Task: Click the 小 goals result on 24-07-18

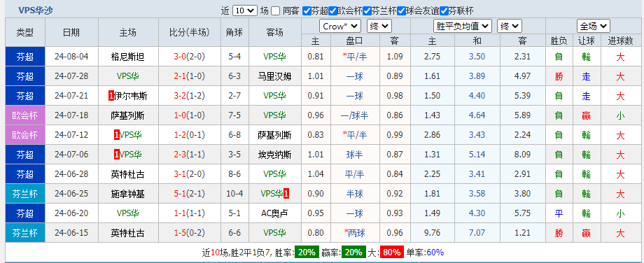Action: 620,115
